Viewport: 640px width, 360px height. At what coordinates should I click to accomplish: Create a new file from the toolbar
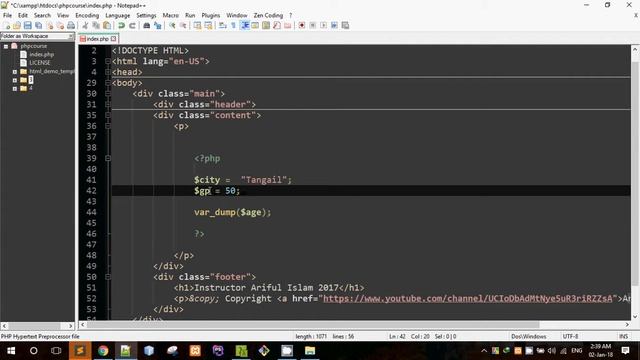[x=7, y=25]
